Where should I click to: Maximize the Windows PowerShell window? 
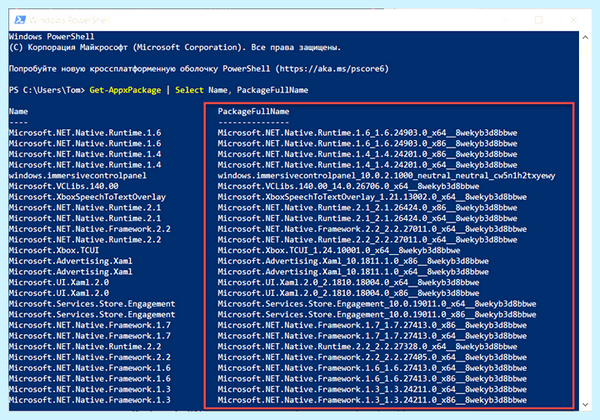click(x=539, y=20)
